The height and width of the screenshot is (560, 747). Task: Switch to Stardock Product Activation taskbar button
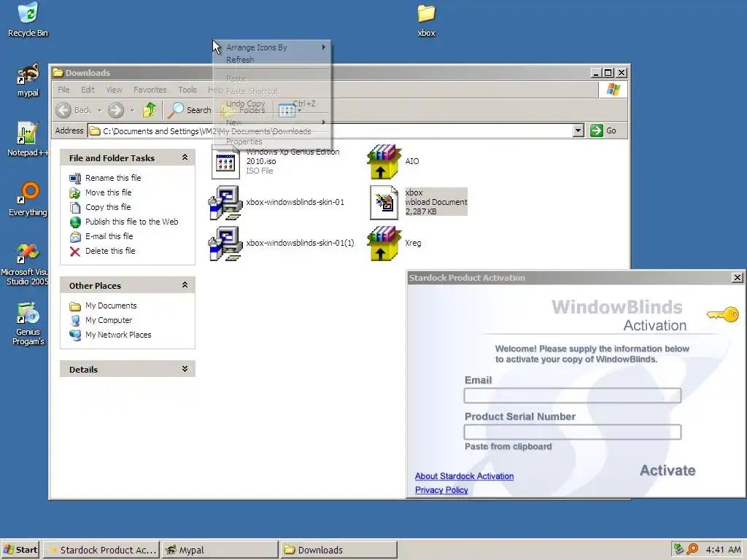click(101, 550)
